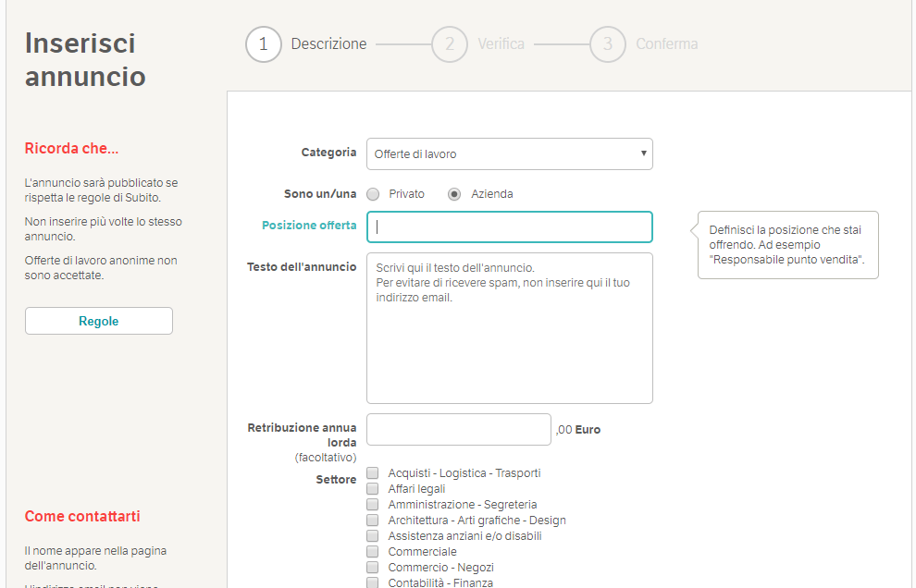
Task: Expand the dropdown arrow beside "Offerte di lavoro"
Action: (643, 153)
